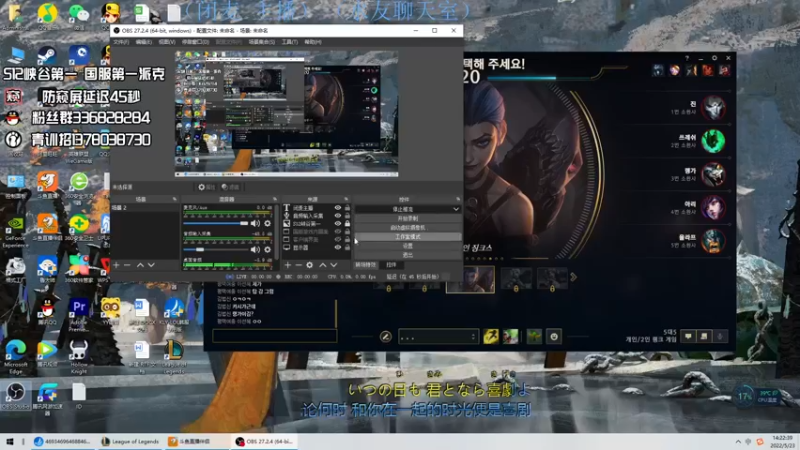Viewport: 800px width, 450px height.
Task: Remove the scene with the minus icon
Action: tap(127, 265)
